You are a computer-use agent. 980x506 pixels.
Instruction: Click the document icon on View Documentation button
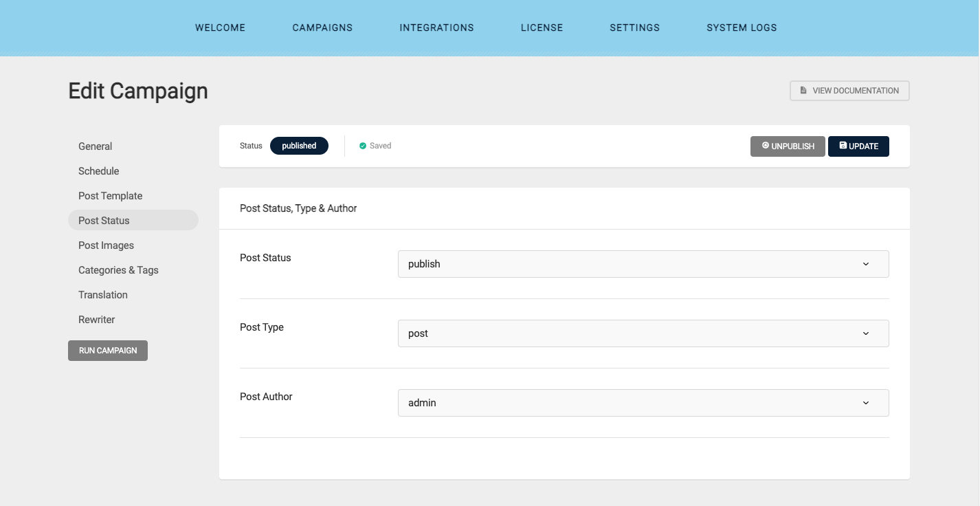pos(803,90)
